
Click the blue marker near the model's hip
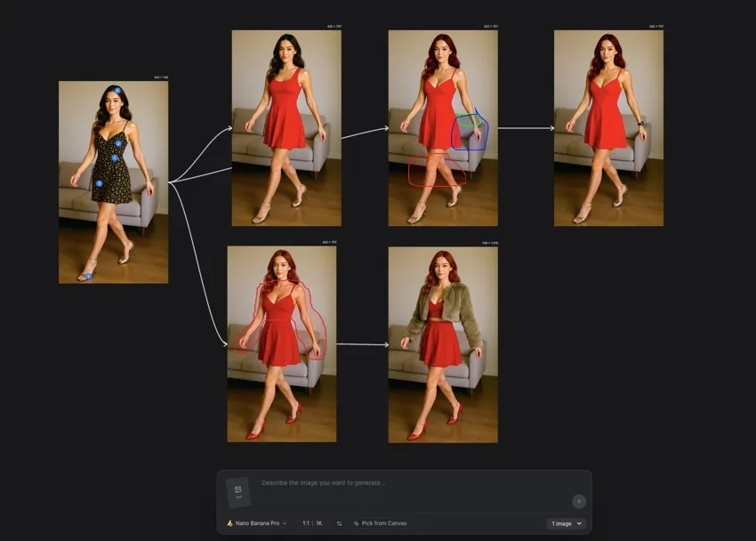point(99,183)
